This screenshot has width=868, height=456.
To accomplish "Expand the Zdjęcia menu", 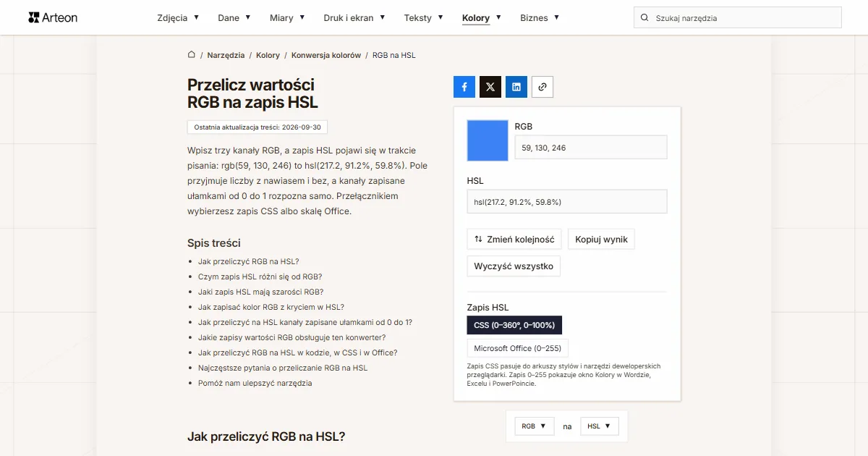I will coord(178,17).
